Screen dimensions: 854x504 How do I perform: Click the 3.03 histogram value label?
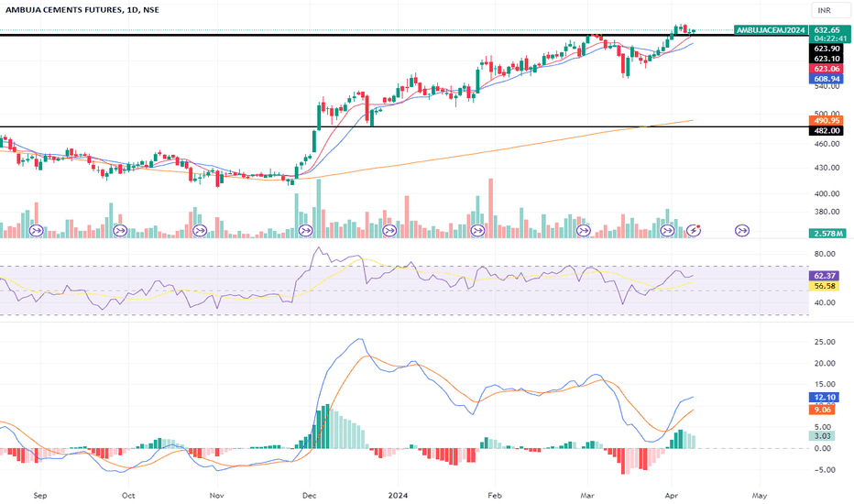coord(823,435)
